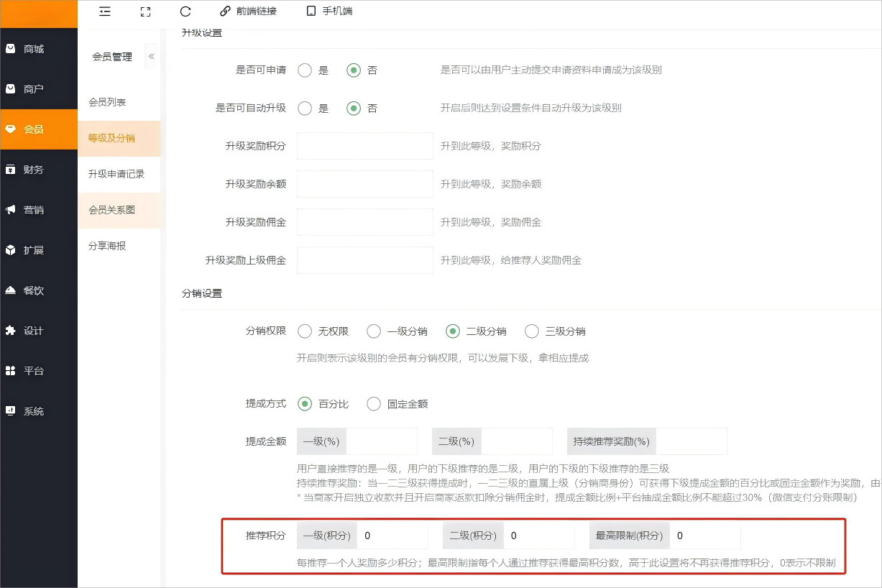Open the 系统 settings from the sidebar
This screenshot has width=882, height=588.
(39, 410)
